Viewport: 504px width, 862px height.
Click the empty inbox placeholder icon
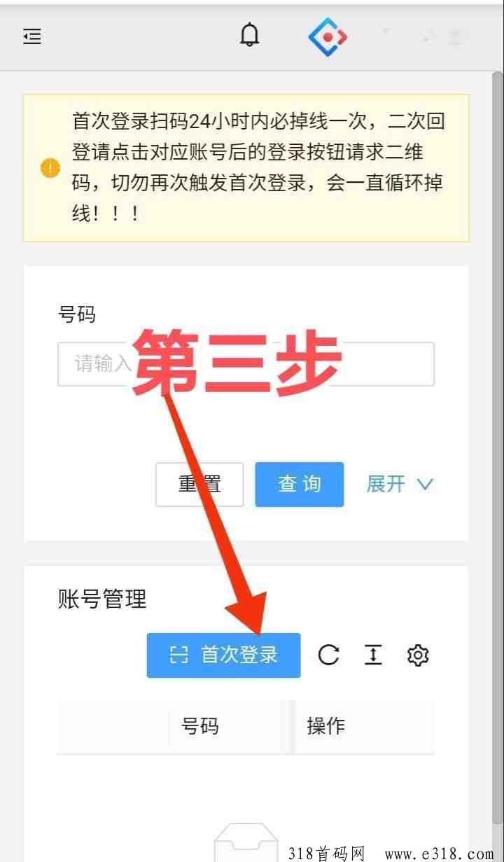click(246, 844)
